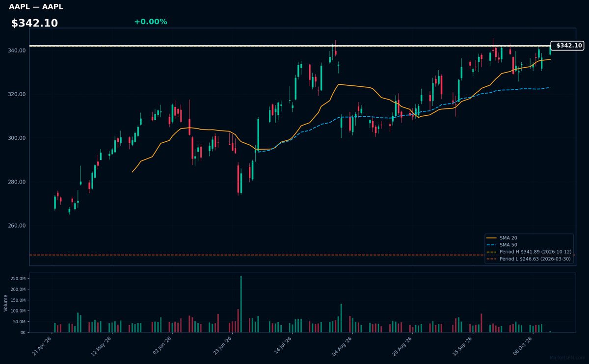Screen dimensions: 589x364
Task: Click the 340.00 price axis label
Action: (x=17, y=51)
